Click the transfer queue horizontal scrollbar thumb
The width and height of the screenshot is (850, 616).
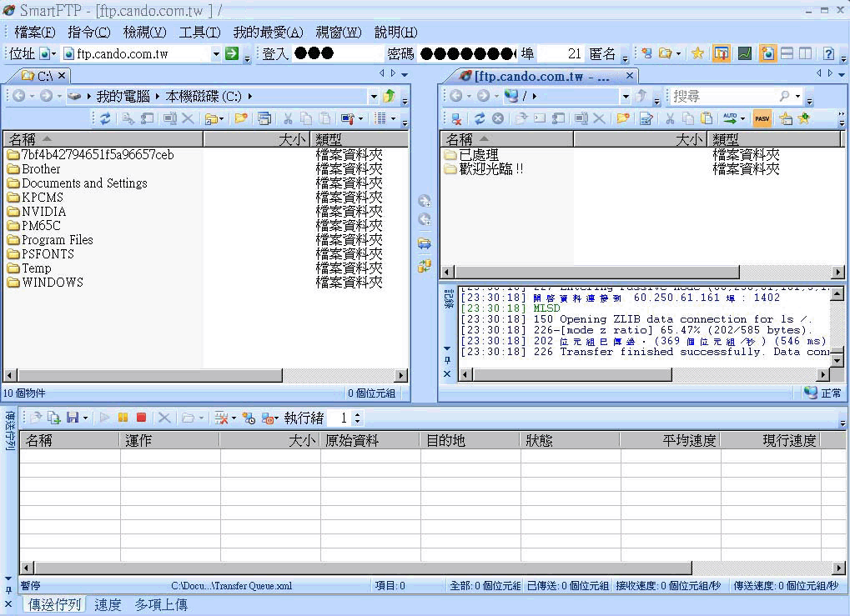[362, 568]
